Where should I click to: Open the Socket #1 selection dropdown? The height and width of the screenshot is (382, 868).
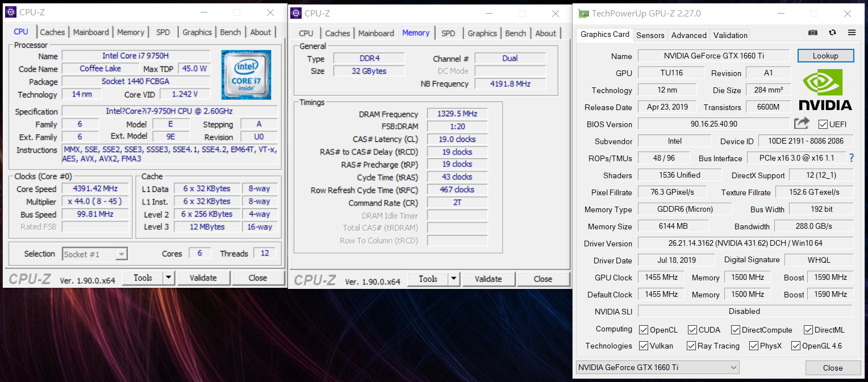coord(94,254)
